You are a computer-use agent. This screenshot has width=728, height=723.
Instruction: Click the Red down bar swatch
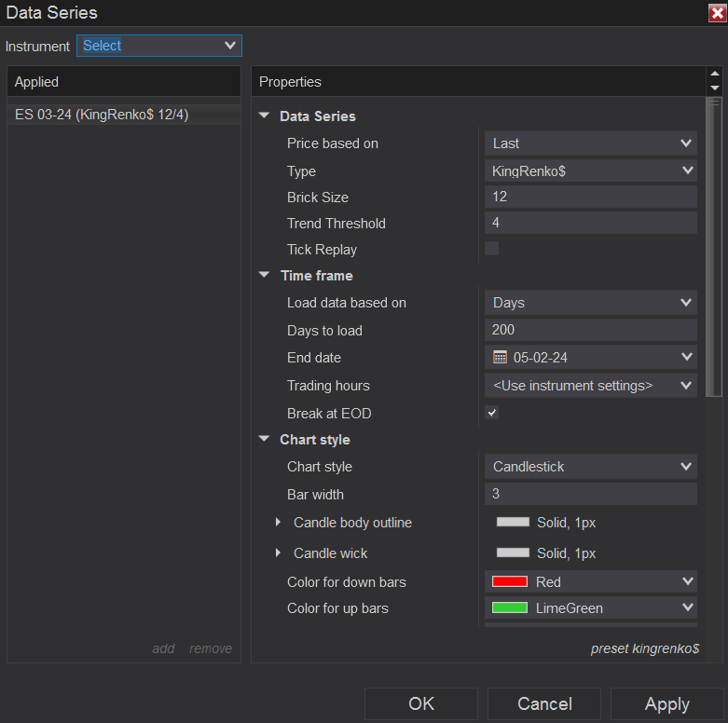(x=509, y=581)
